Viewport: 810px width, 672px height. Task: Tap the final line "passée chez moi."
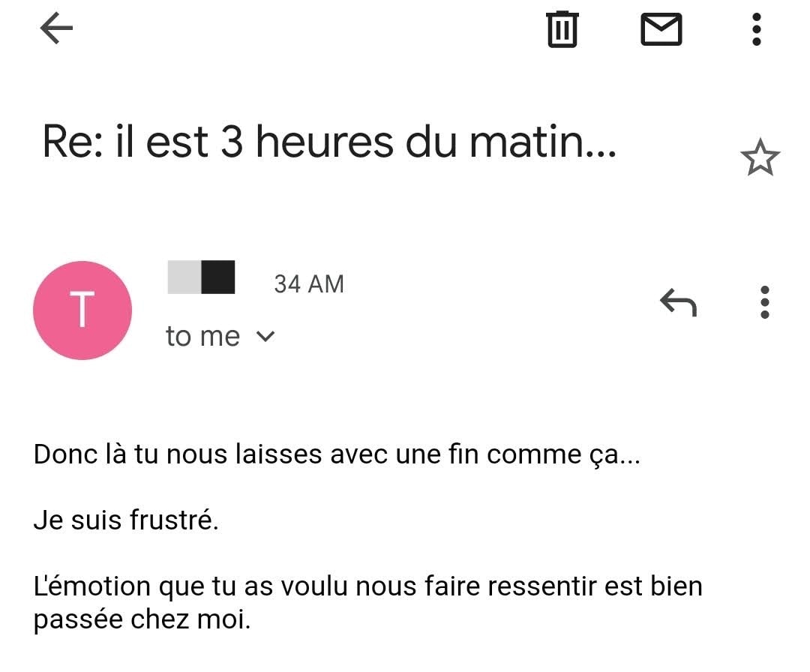click(142, 619)
